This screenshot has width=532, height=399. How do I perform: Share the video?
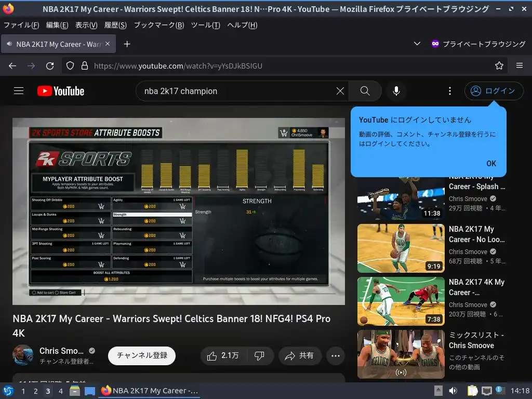coord(300,355)
